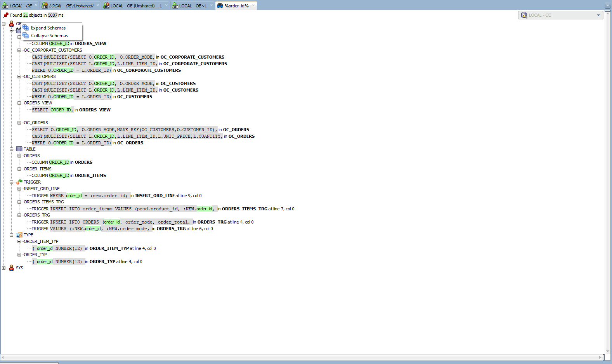Click the pin icon next to Found 21 objects
The height and width of the screenshot is (364, 612).
tap(6, 15)
